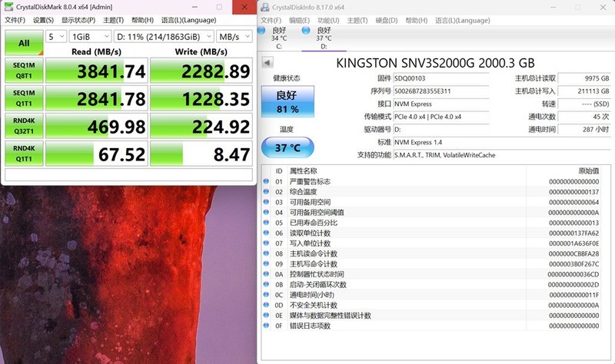This screenshot has height=364, width=615.
Task: Click status dot for attribute 0D 不安全关机计数
Action: click(266, 305)
